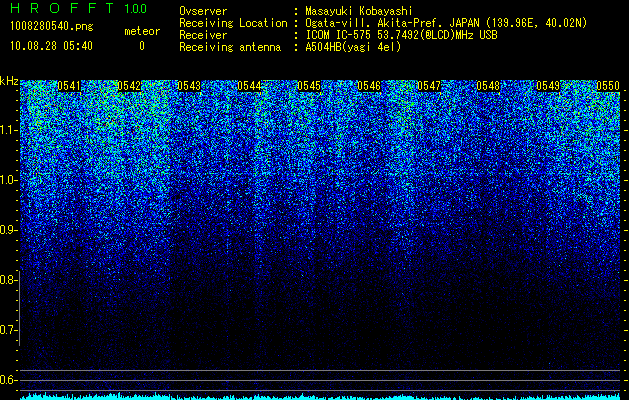Click the HROFFT 1.0.0 title text
The height and width of the screenshot is (400, 629).
click(x=79, y=8)
